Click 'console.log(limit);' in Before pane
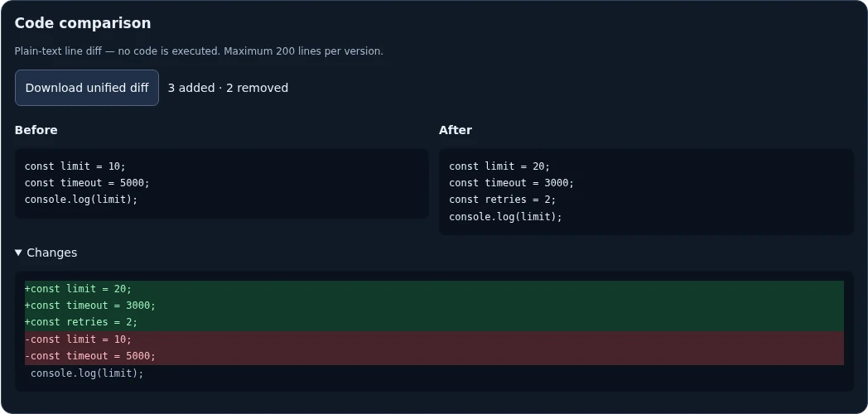868x414 pixels. click(81, 200)
